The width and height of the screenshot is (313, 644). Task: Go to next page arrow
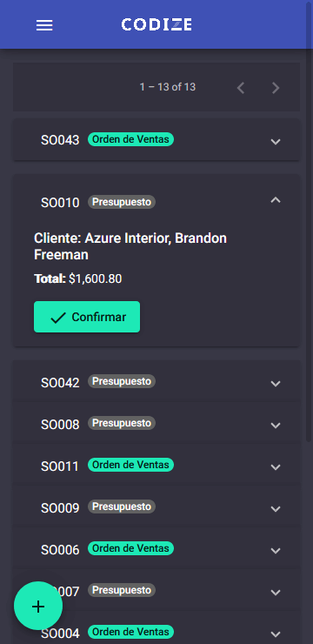pos(276,88)
